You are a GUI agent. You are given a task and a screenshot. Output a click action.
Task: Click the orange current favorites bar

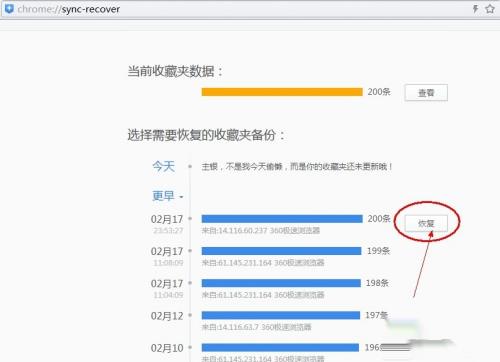282,92
